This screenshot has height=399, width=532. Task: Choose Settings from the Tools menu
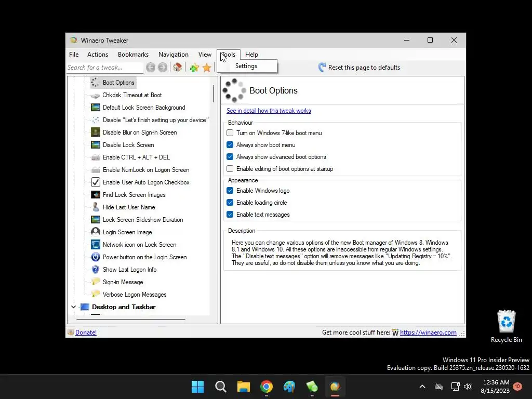pos(246,66)
